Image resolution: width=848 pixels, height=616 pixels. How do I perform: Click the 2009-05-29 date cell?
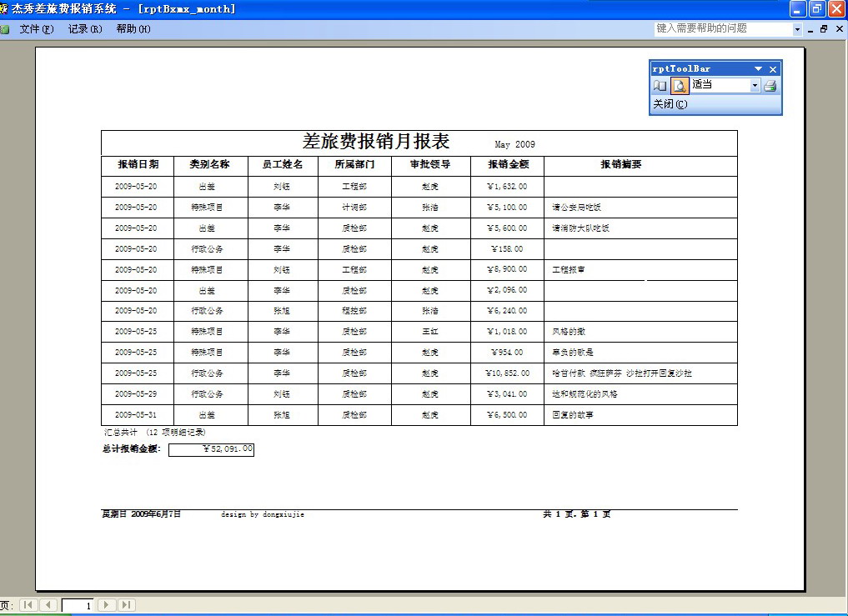point(136,393)
